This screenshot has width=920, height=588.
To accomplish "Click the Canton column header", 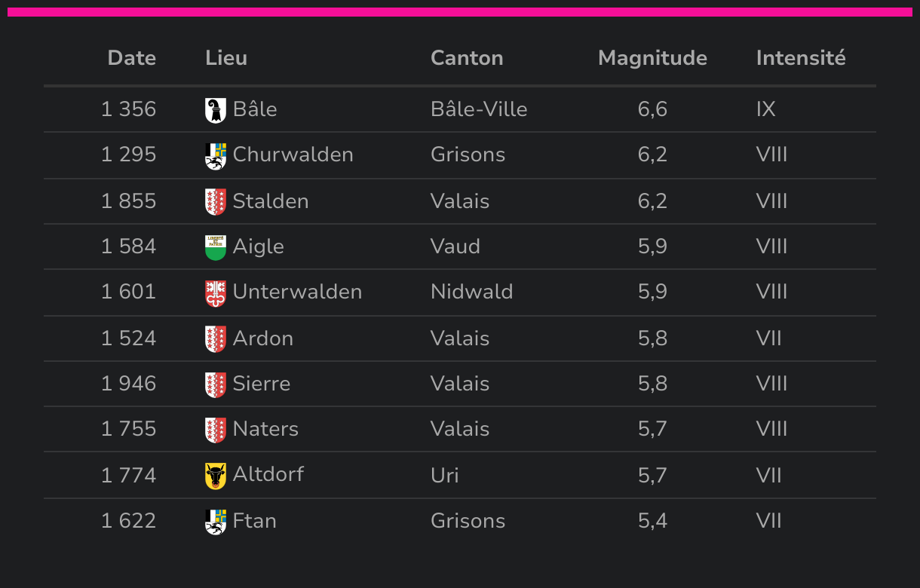I will (x=467, y=58).
